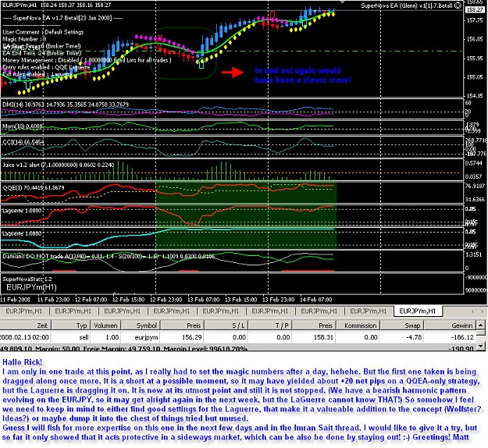Click the total profit -190.90
The width and height of the screenshot is (488, 448).
(x=461, y=348)
